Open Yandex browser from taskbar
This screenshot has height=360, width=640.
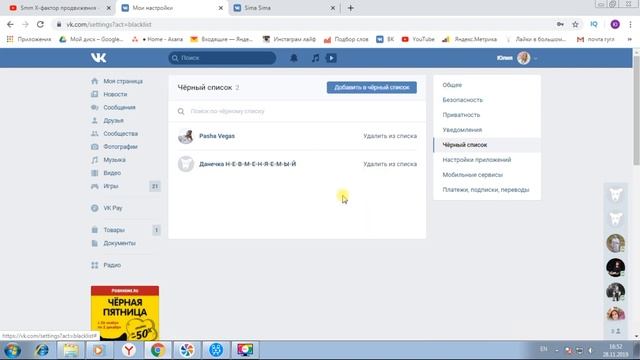[129, 350]
